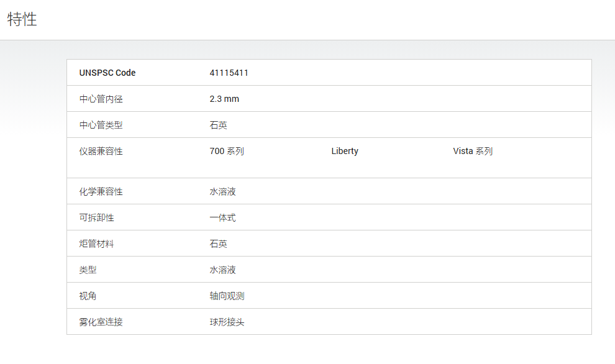Click the 石英 value in the 中心管类型 row

218,125
